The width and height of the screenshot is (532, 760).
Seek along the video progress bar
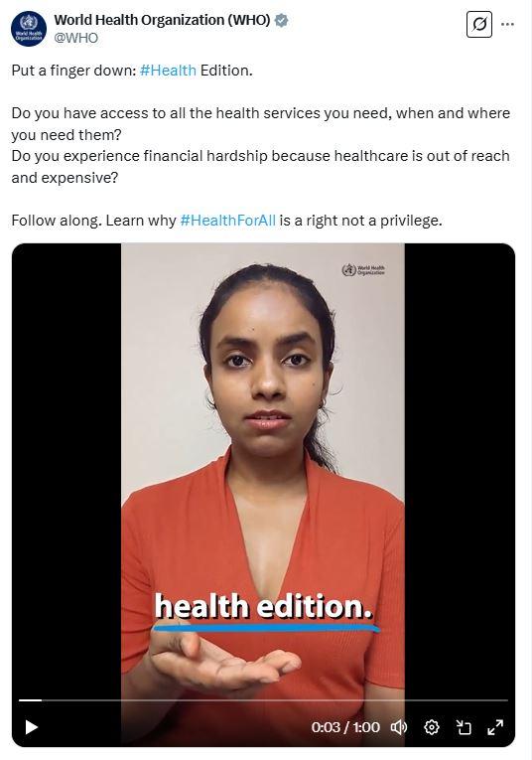tap(263, 700)
